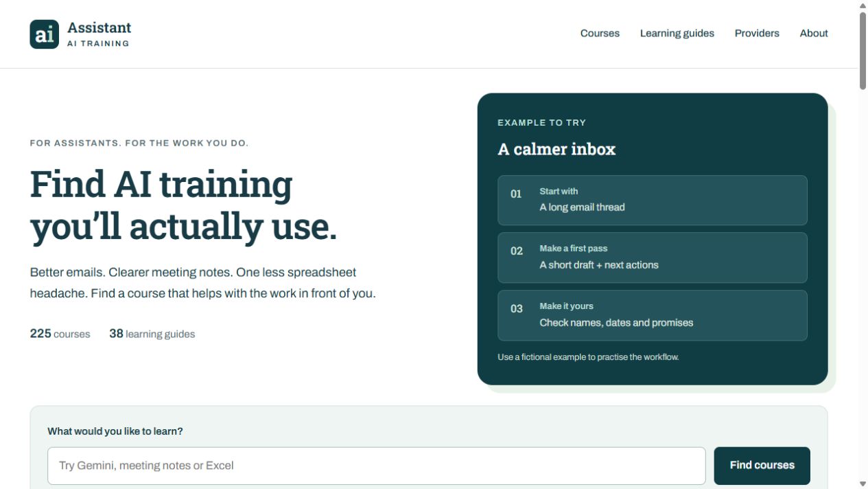The image size is (868, 489).
Task: Click the 'EXAMPLE TO TRY' label
Action: pyautogui.click(x=541, y=123)
